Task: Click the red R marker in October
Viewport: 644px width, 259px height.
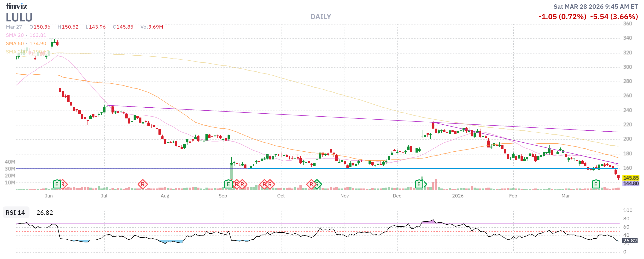Action: (x=311, y=185)
